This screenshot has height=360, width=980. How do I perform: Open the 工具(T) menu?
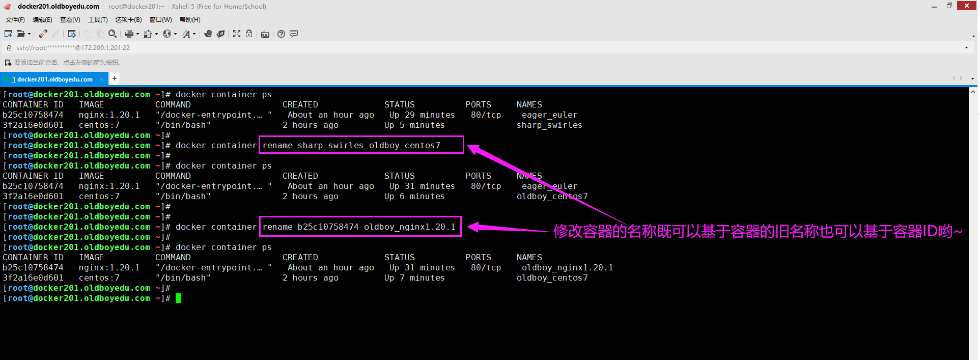tap(98, 20)
